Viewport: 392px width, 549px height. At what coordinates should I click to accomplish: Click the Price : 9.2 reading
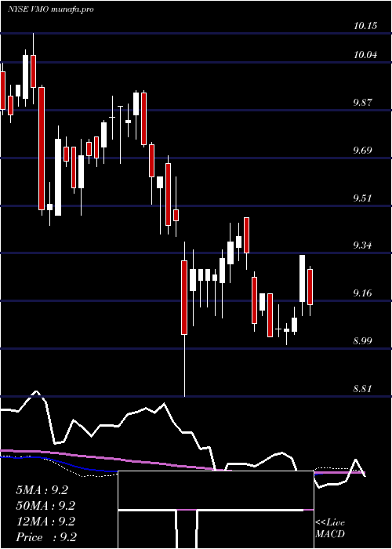[x=46, y=537]
